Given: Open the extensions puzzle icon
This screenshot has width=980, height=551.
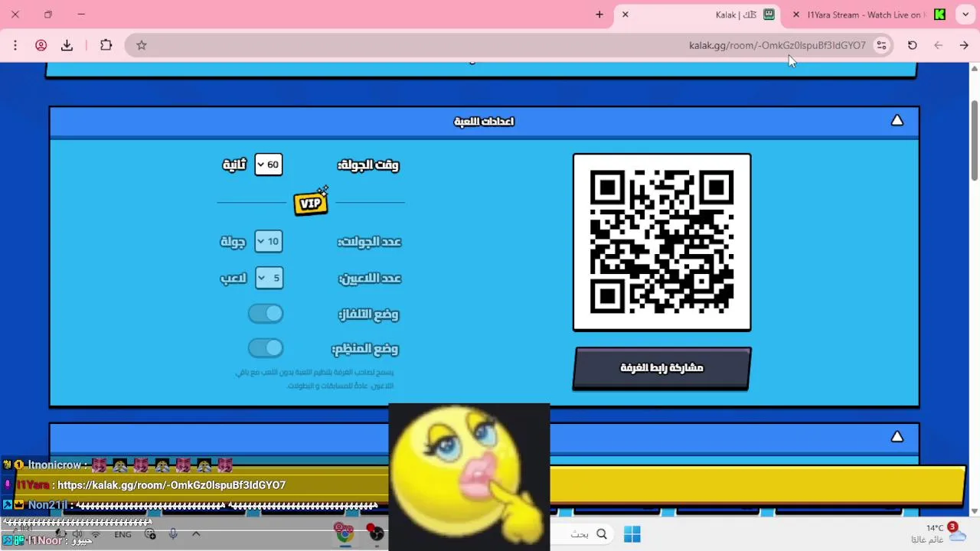Looking at the screenshot, I should point(106,45).
